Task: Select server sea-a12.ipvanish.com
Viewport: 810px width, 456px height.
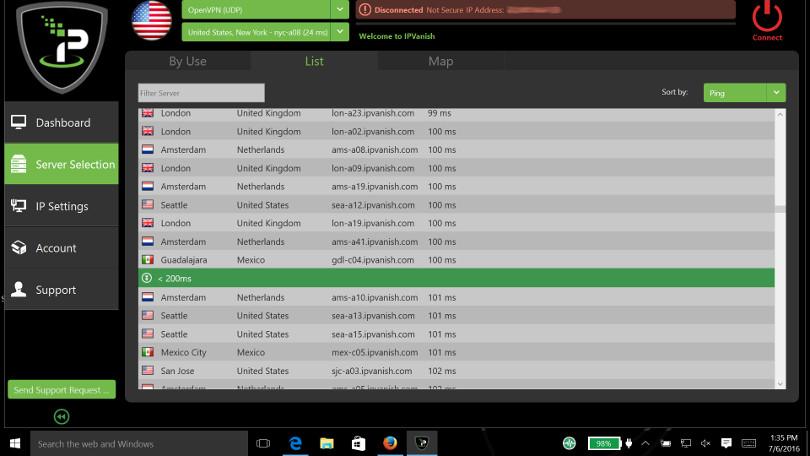Action: click(456, 205)
